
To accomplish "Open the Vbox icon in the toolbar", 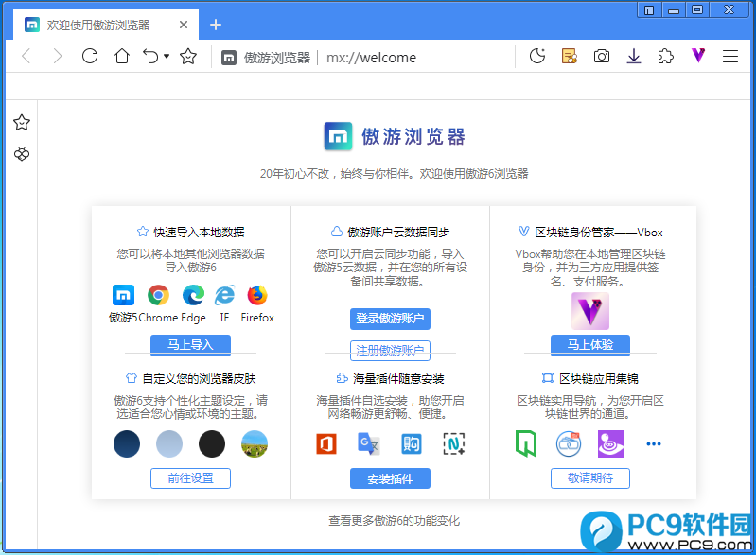I will point(697,56).
